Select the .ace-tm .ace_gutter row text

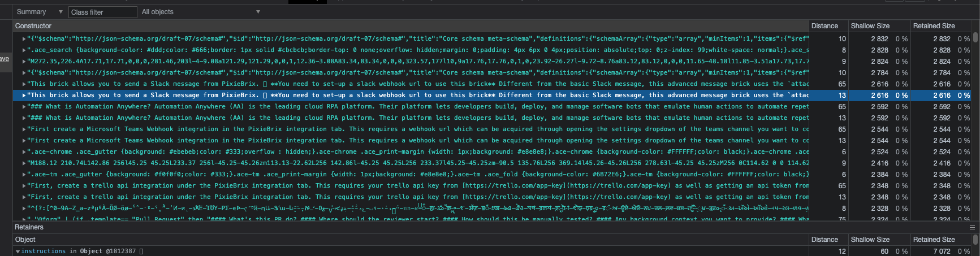pyautogui.click(x=418, y=175)
